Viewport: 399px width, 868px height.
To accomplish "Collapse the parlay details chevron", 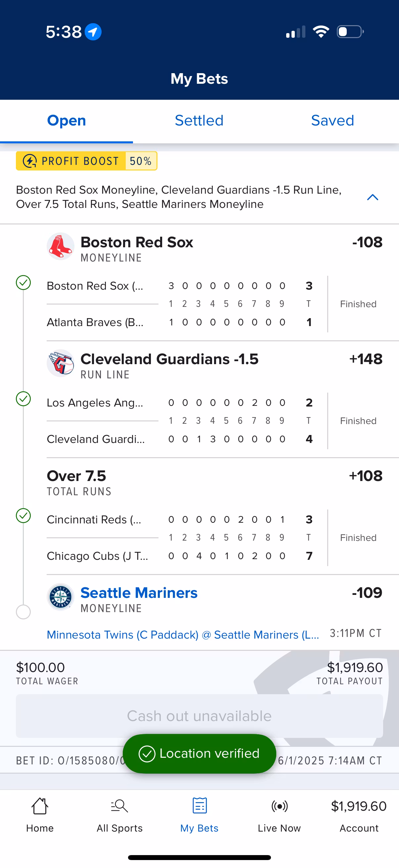I will click(x=372, y=197).
